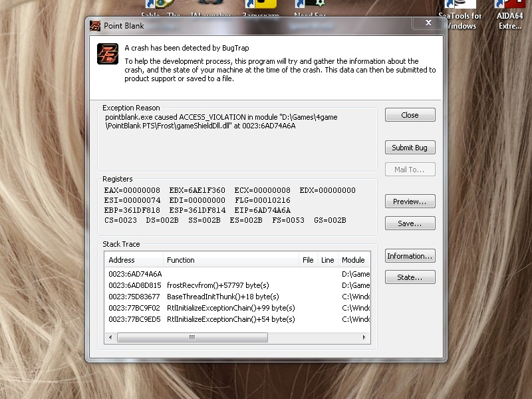
Task: Click the address 0023:75D83677
Action: point(134,297)
